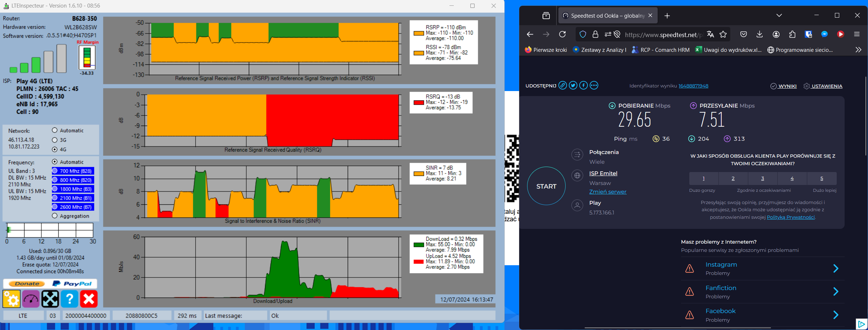Click the RSRP orange legend swatch
This screenshot has width=868, height=330.
point(419,33)
